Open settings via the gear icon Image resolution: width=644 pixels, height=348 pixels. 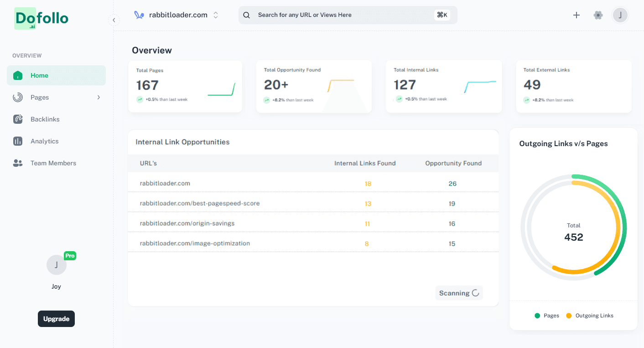[x=598, y=15]
